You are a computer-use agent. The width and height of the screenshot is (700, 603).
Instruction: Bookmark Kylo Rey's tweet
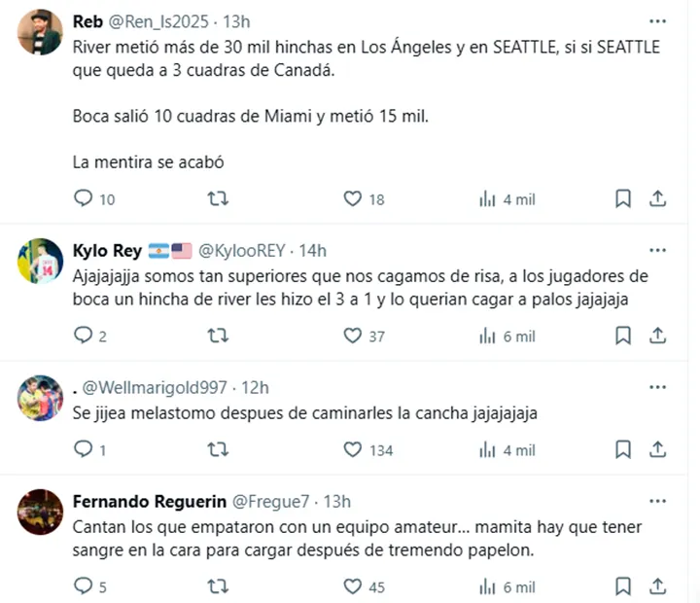point(623,336)
